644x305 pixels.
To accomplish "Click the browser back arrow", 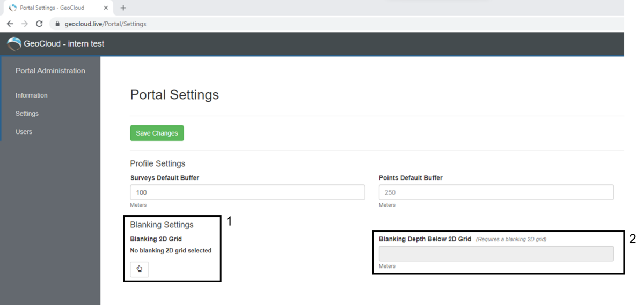I will [10, 24].
